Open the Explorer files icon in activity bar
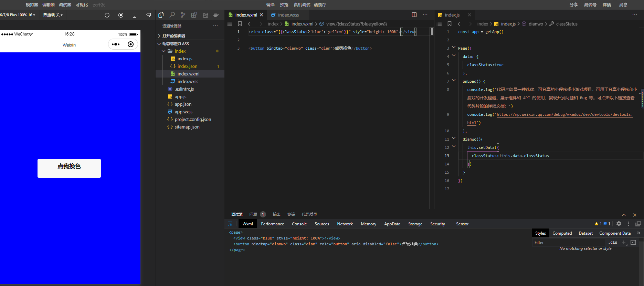The width and height of the screenshot is (644, 286). (161, 15)
